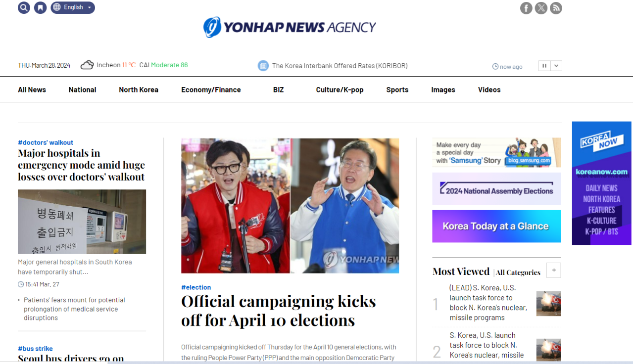
Task: Expand the ticker list with the chevron
Action: (556, 66)
